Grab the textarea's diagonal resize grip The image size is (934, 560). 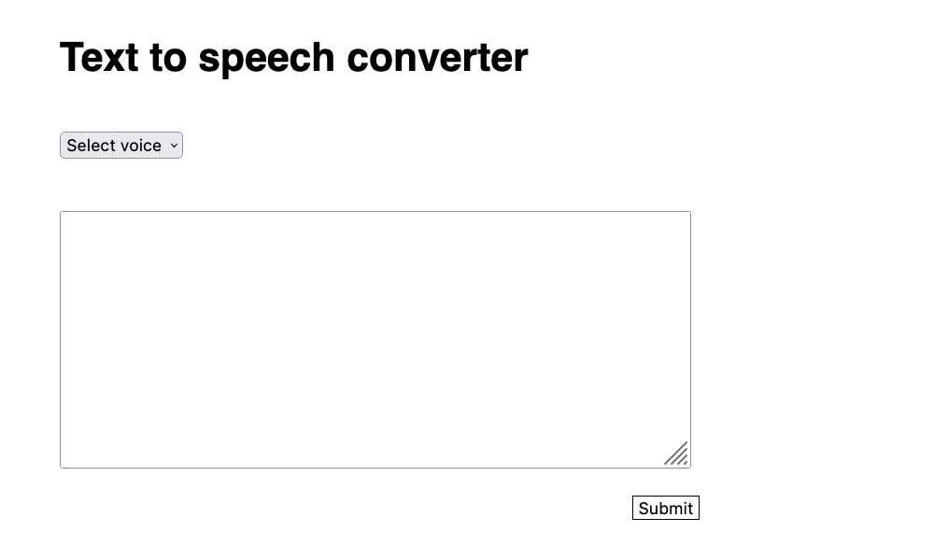(x=677, y=455)
